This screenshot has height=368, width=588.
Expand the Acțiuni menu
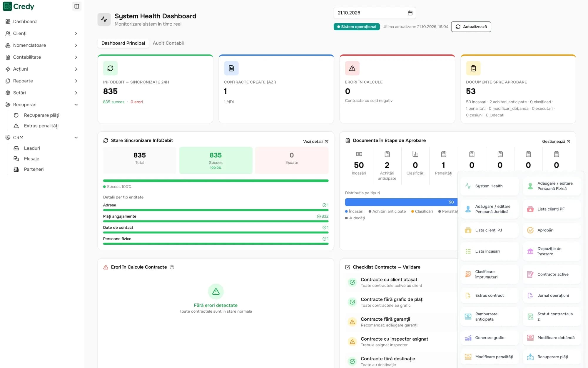point(42,69)
